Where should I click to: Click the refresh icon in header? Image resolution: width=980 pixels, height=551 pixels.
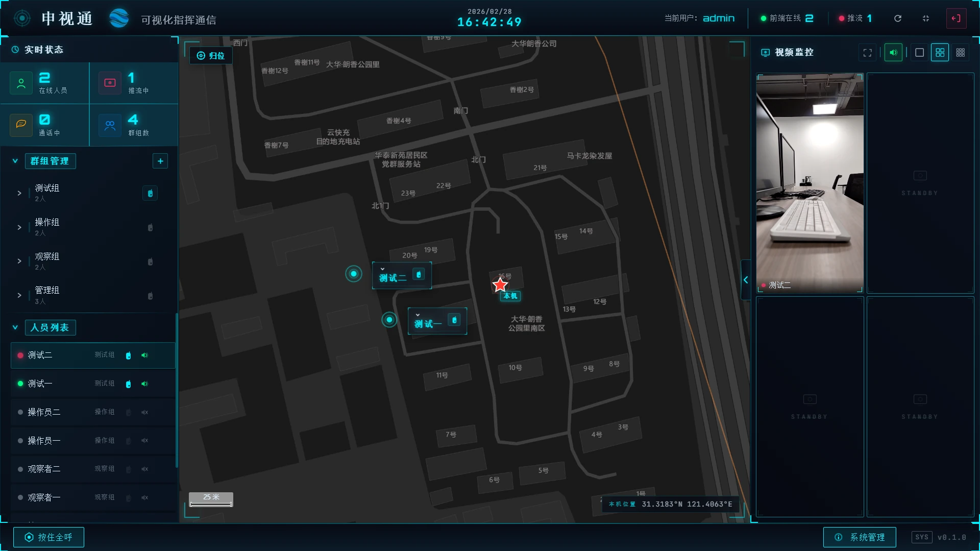[898, 18]
